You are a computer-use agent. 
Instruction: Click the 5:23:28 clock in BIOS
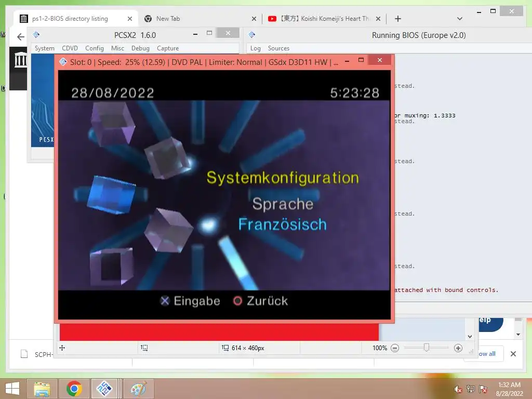click(x=354, y=93)
